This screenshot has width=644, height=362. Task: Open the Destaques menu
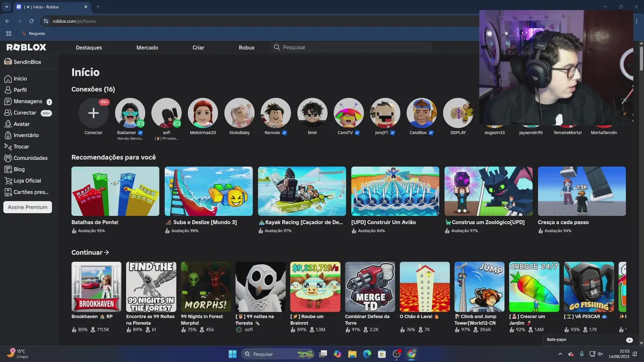[x=89, y=47]
